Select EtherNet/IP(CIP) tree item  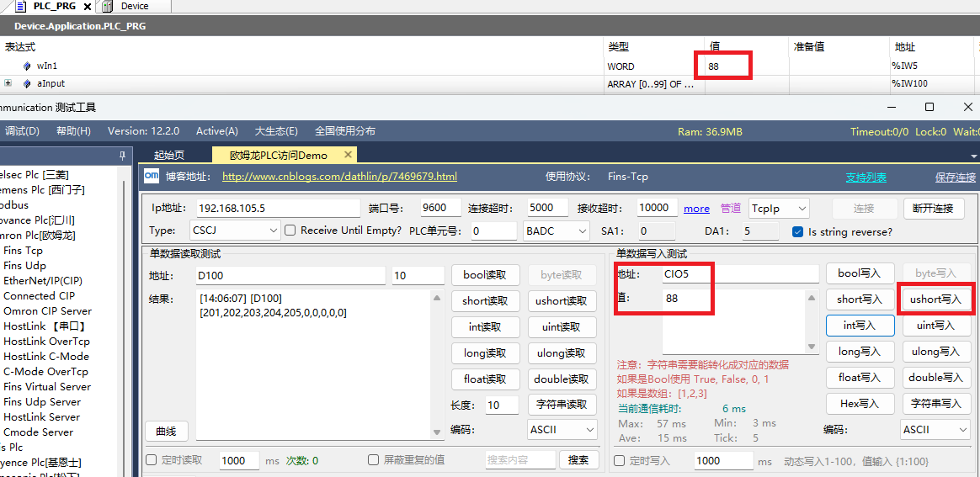(x=42, y=280)
